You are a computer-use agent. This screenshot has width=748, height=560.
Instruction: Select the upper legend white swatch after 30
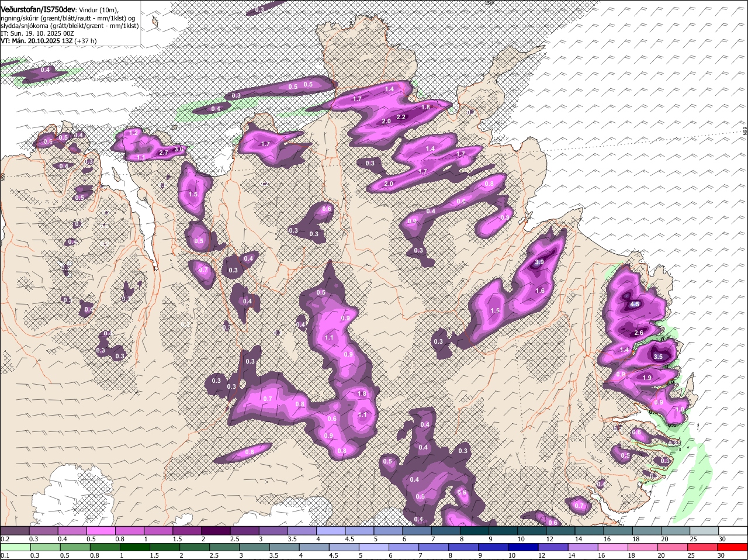733,530
